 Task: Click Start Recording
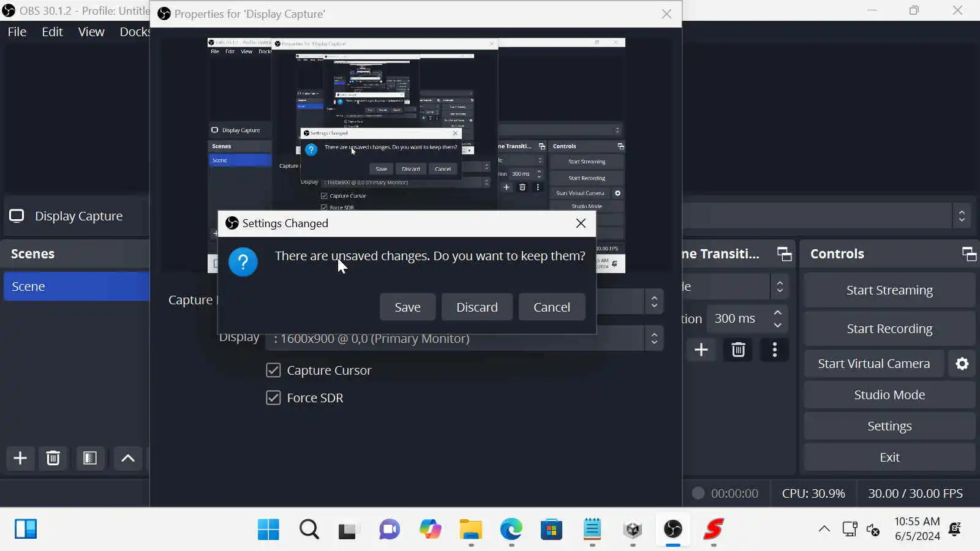(889, 329)
